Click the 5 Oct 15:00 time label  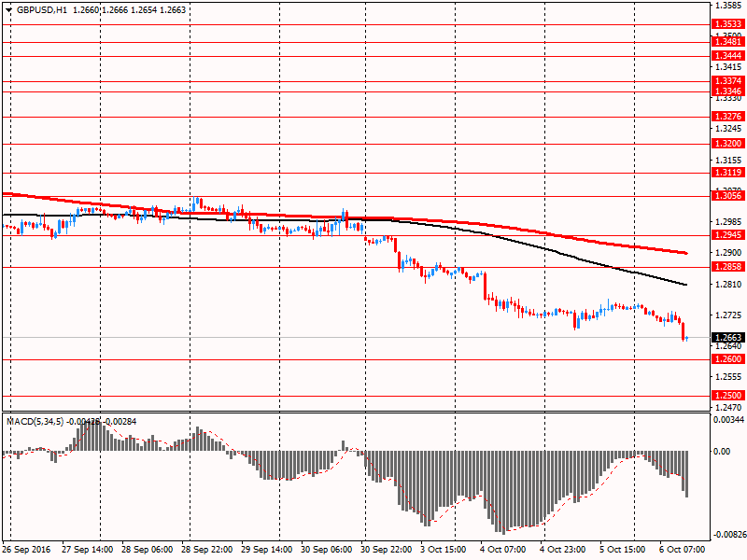click(x=623, y=550)
